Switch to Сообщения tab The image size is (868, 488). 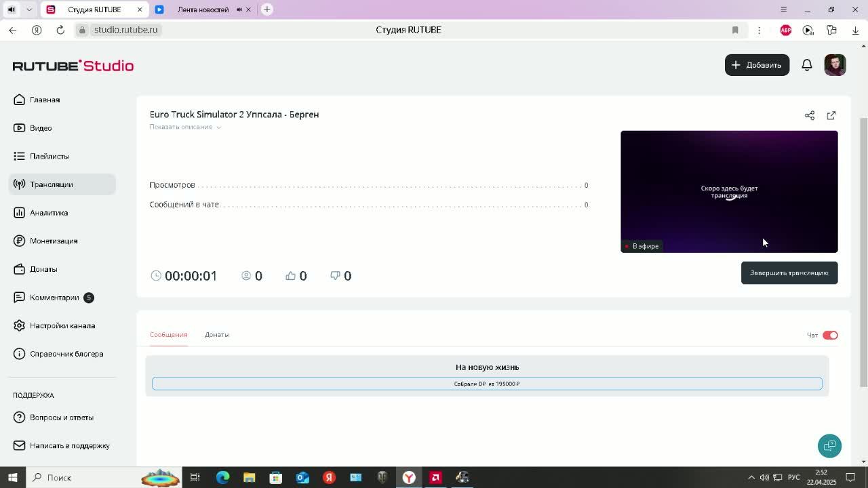tap(168, 335)
